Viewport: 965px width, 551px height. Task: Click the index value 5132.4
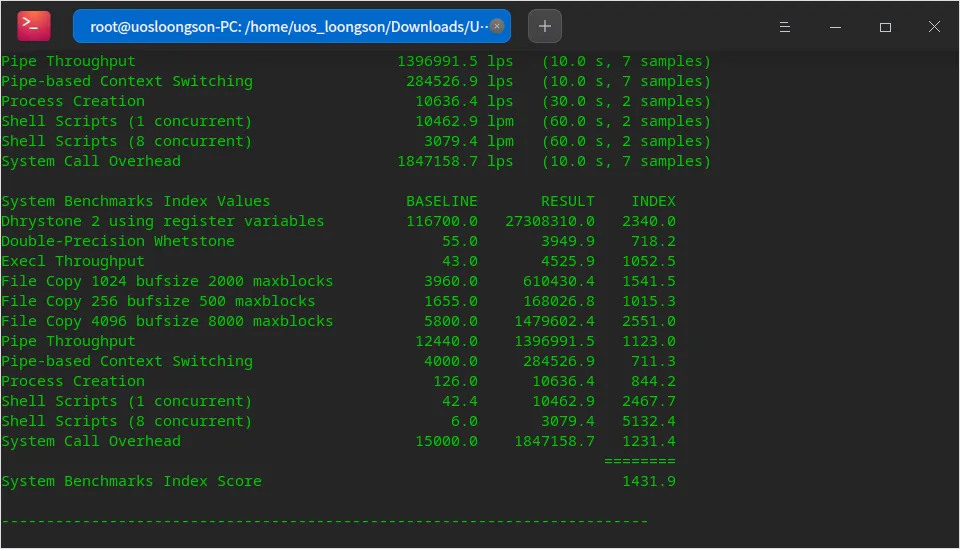click(648, 421)
